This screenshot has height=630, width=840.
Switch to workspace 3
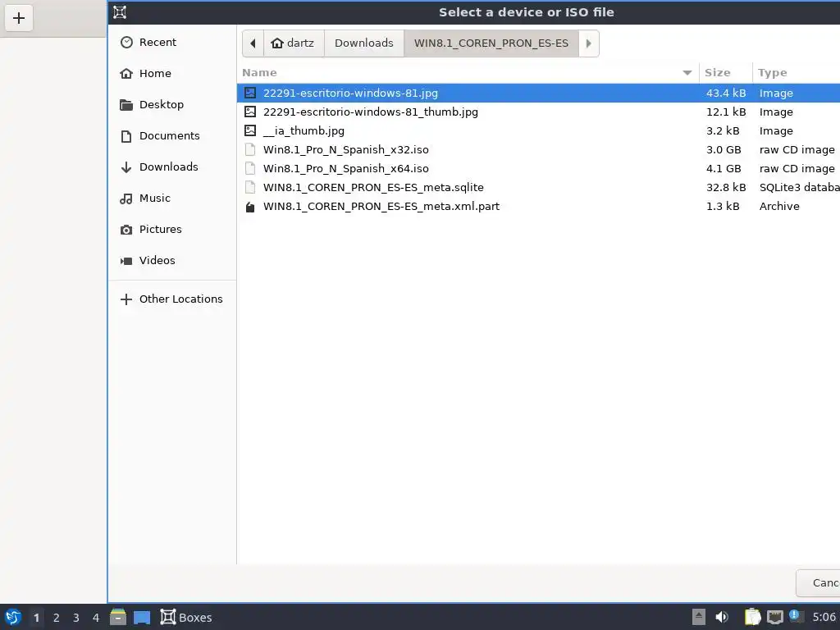point(76,618)
